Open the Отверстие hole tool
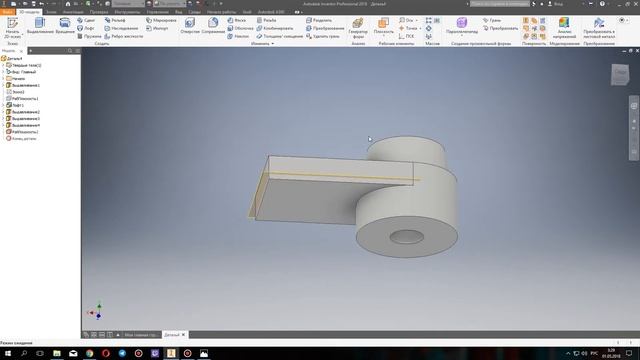The width and height of the screenshot is (640, 360). coord(190,25)
